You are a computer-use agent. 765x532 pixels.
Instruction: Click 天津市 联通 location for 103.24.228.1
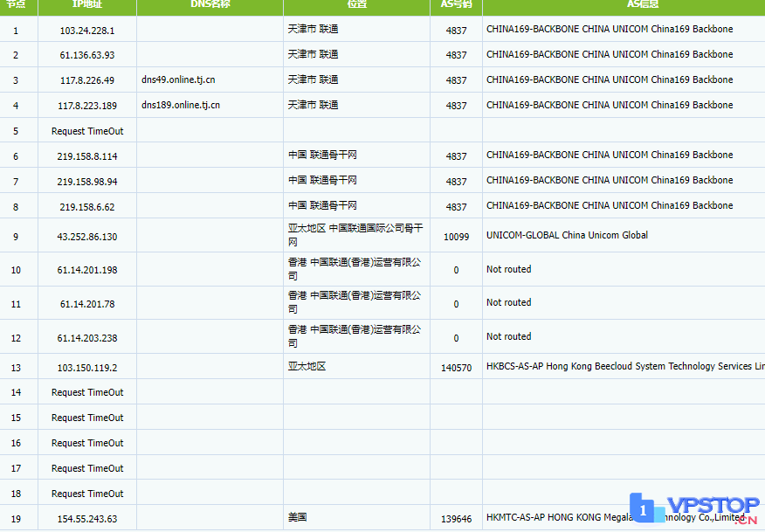point(313,30)
